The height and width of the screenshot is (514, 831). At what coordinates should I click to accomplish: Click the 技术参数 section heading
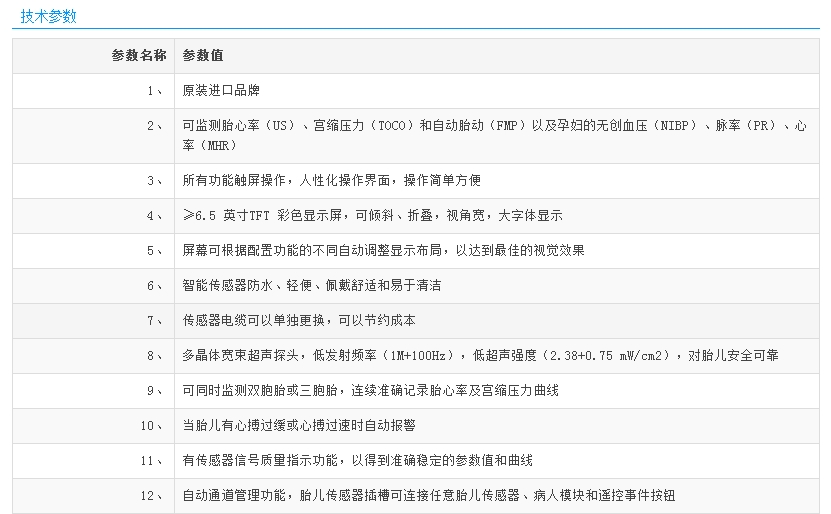[48, 16]
